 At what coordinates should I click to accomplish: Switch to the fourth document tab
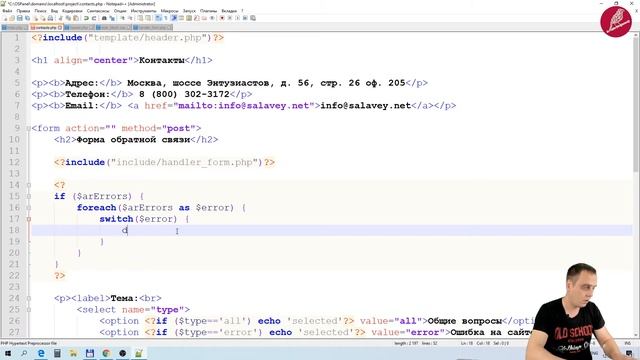click(x=113, y=27)
